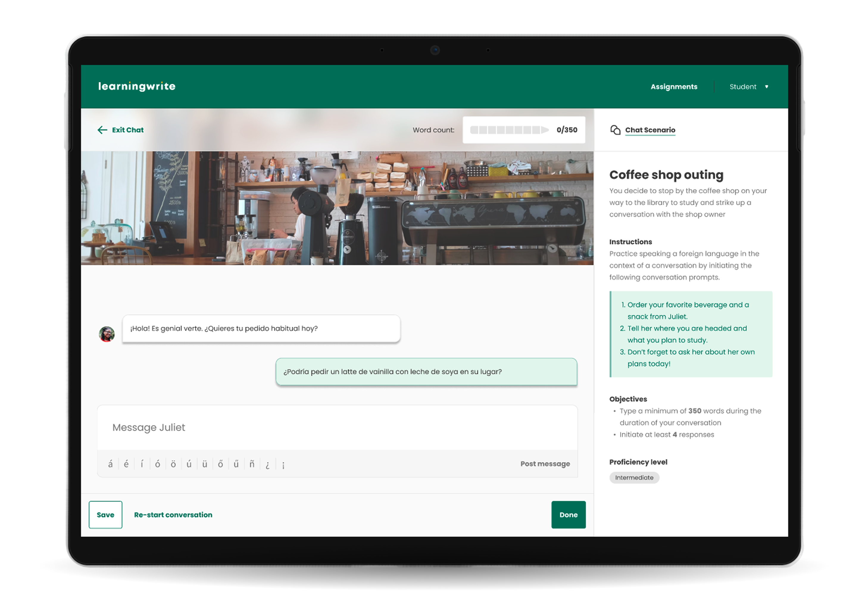Insert the ñ special character
Viewport: 868px width, 610px height.
tap(252, 464)
